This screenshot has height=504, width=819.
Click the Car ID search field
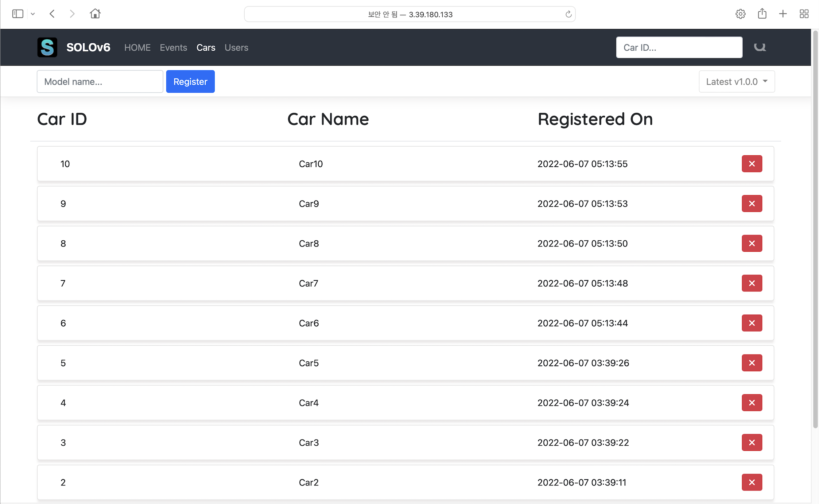(679, 47)
